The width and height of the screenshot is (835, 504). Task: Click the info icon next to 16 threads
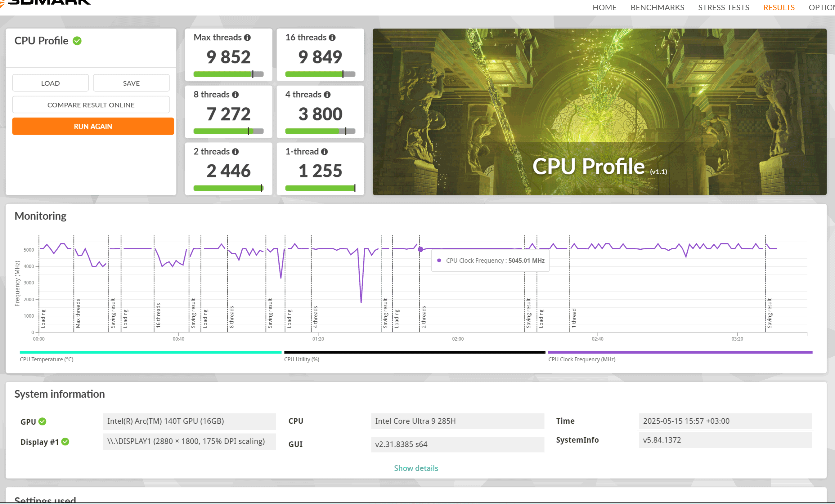(x=332, y=38)
